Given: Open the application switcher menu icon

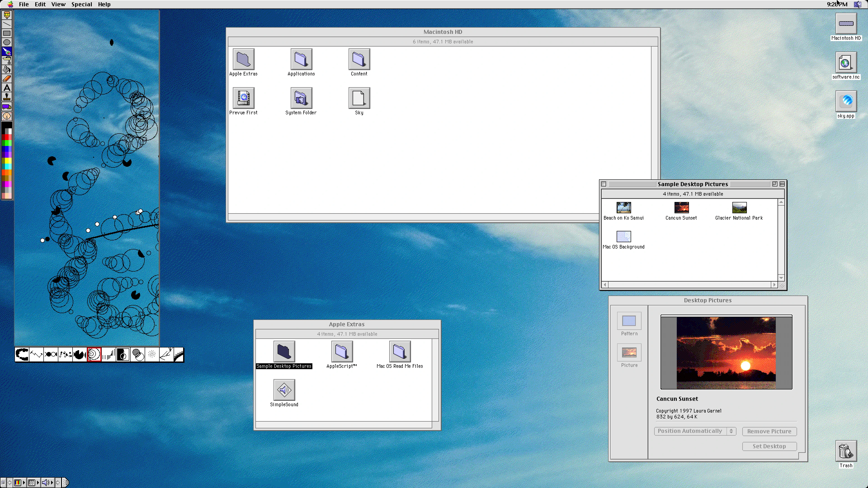Looking at the screenshot, I should (x=858, y=4).
